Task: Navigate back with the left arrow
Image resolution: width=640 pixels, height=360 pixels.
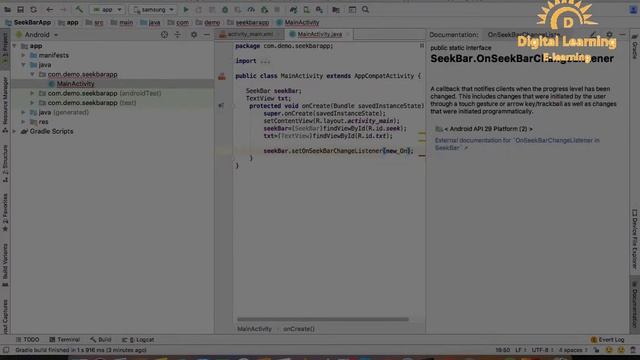Action: (x=49, y=9)
